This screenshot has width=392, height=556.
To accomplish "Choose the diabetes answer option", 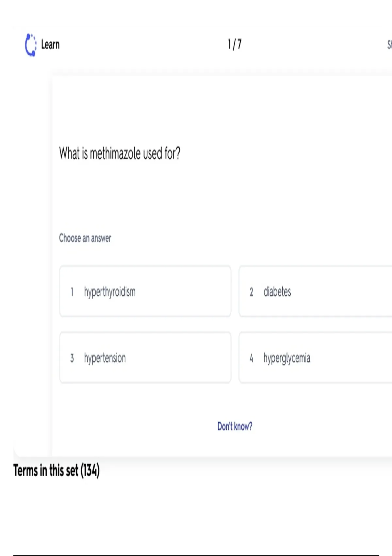I will click(x=315, y=291).
